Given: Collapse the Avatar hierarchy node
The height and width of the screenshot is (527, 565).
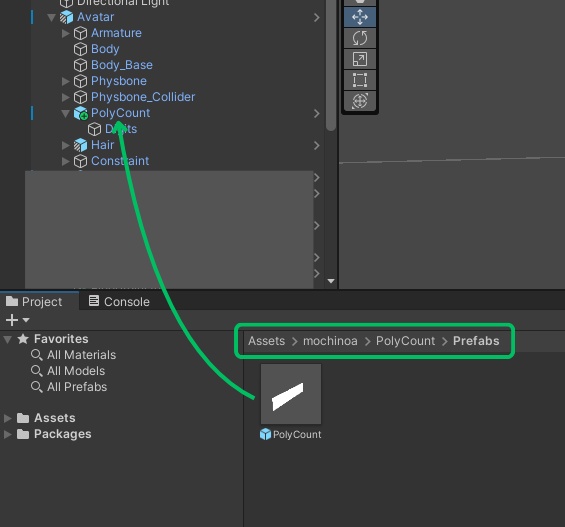Looking at the screenshot, I should tap(52, 17).
